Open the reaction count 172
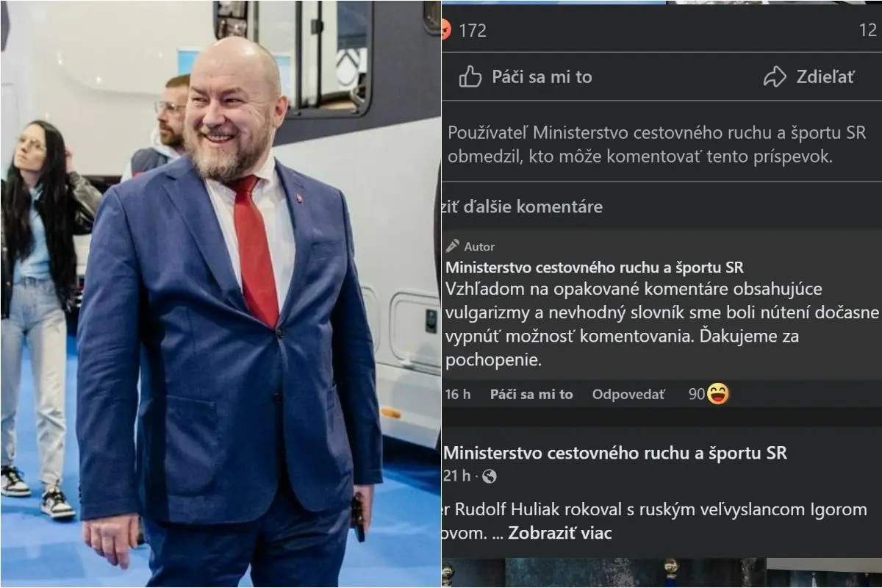Screen dimensions: 882x588 tap(473, 30)
